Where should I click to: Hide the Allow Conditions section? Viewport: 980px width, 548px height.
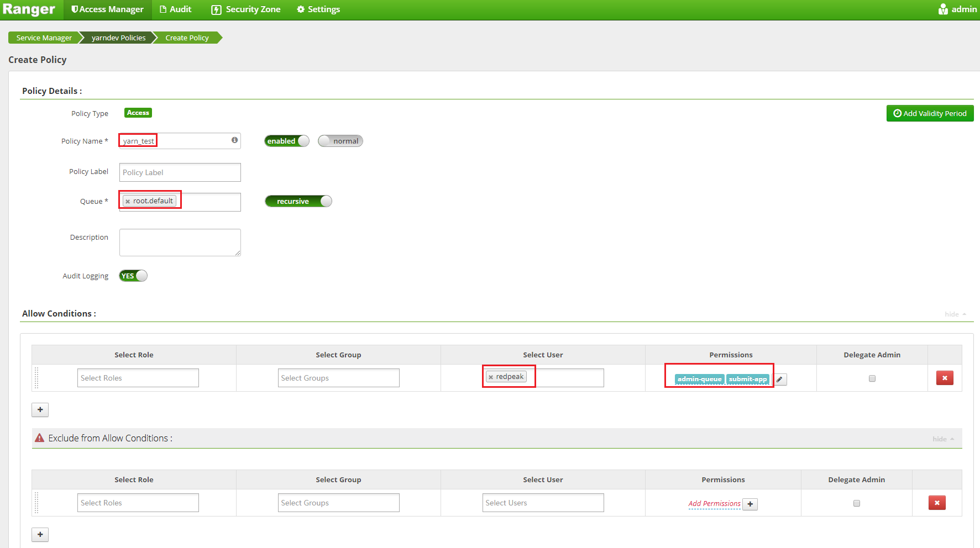point(955,314)
